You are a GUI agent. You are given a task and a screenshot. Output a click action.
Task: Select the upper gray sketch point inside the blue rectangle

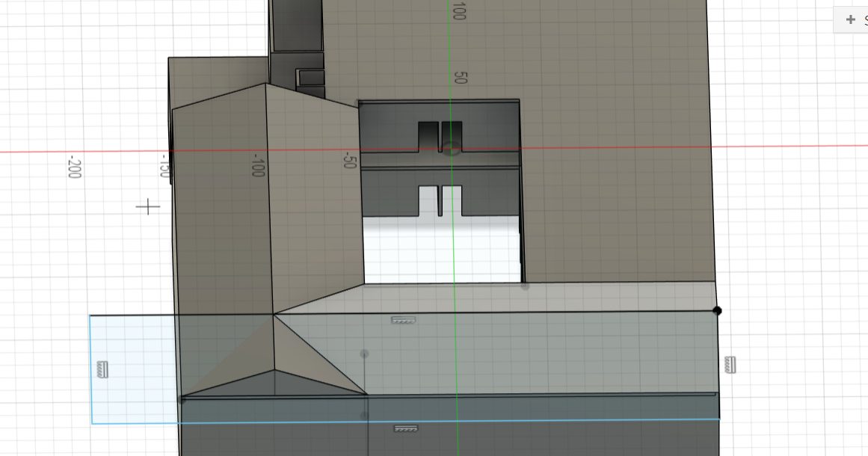pyautogui.click(x=364, y=354)
